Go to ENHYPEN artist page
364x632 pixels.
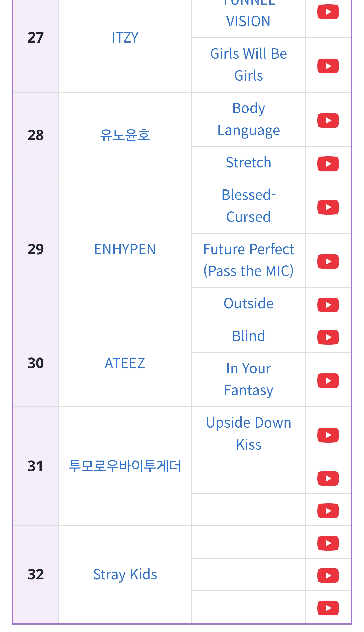coord(125,249)
